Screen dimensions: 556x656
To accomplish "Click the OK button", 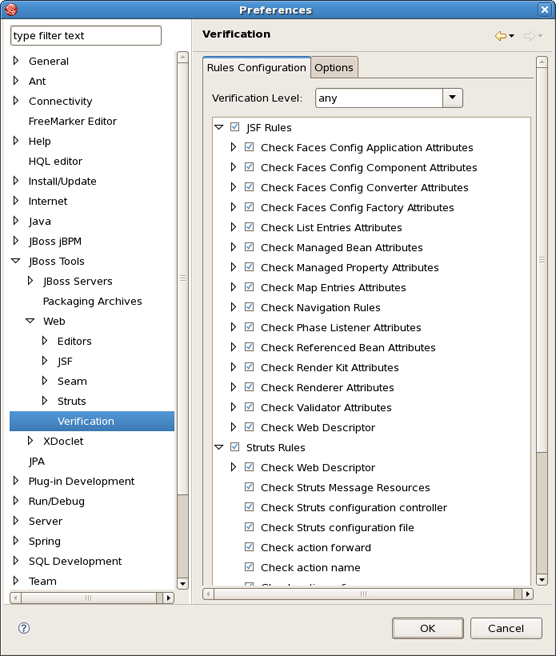I will pyautogui.click(x=428, y=628).
